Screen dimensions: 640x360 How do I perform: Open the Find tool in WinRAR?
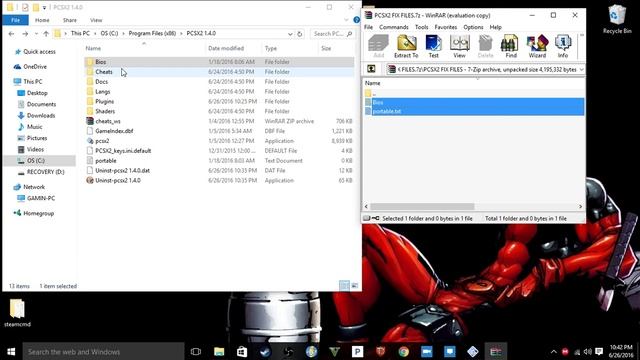click(511, 46)
